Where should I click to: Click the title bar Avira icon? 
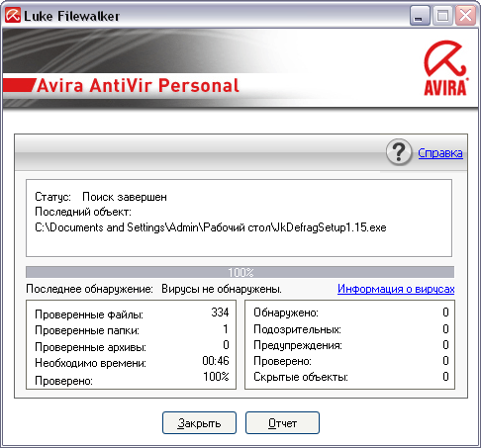(x=13, y=16)
